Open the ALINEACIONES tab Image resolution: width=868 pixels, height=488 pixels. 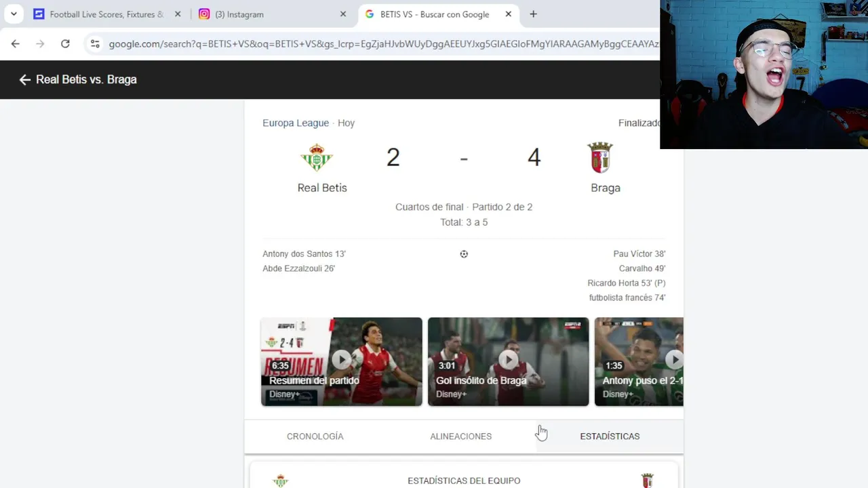461,436
